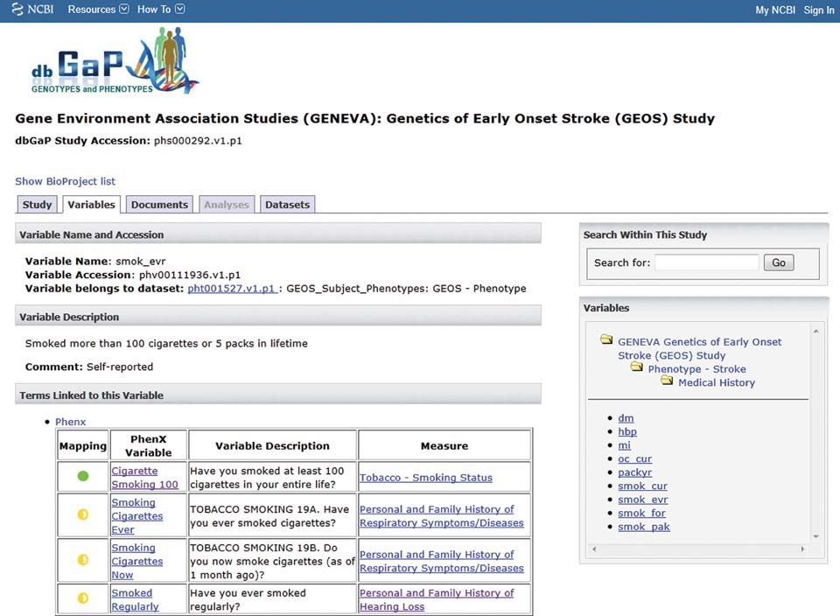This screenshot has height=616, width=840.
Task: Open My NCBI page
Action: click(x=775, y=10)
